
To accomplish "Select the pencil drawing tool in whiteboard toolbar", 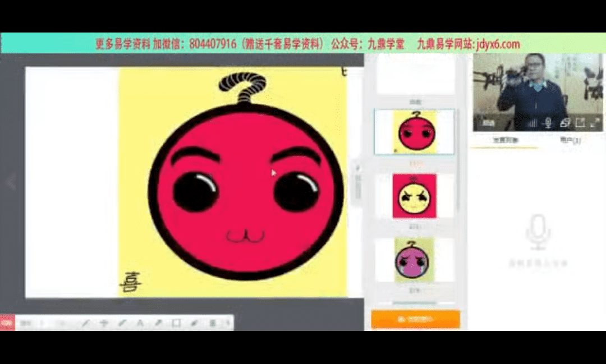I will 85,323.
